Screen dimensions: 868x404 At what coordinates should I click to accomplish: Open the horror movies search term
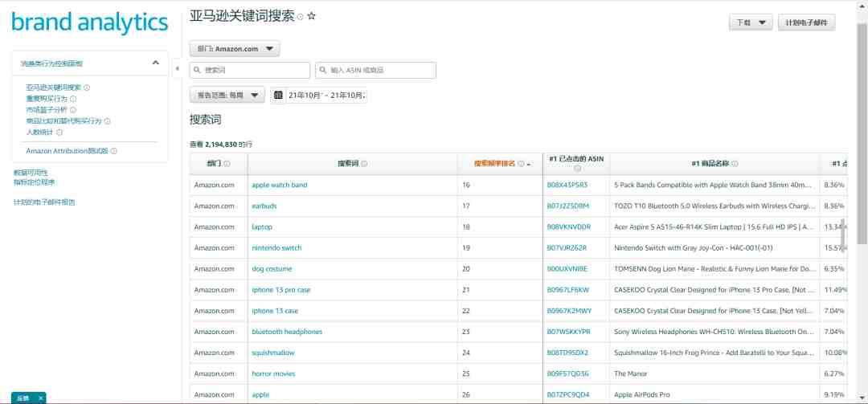pos(273,373)
